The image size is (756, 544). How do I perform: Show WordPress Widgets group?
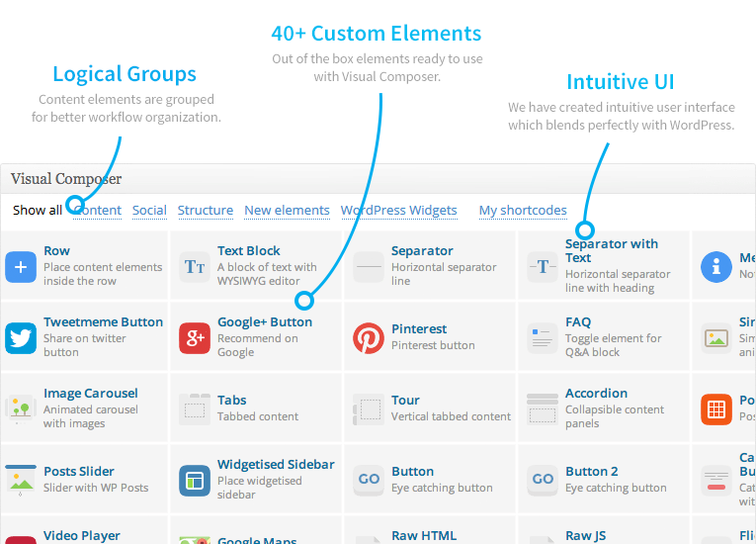point(398,211)
